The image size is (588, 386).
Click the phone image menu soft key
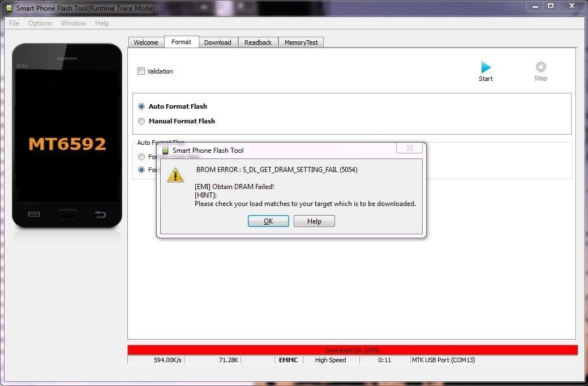click(x=34, y=214)
